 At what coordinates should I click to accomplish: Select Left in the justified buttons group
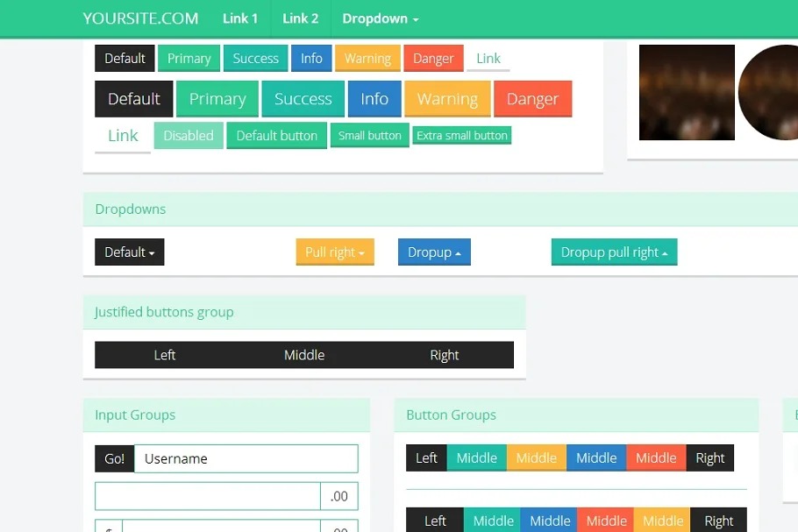tap(165, 355)
